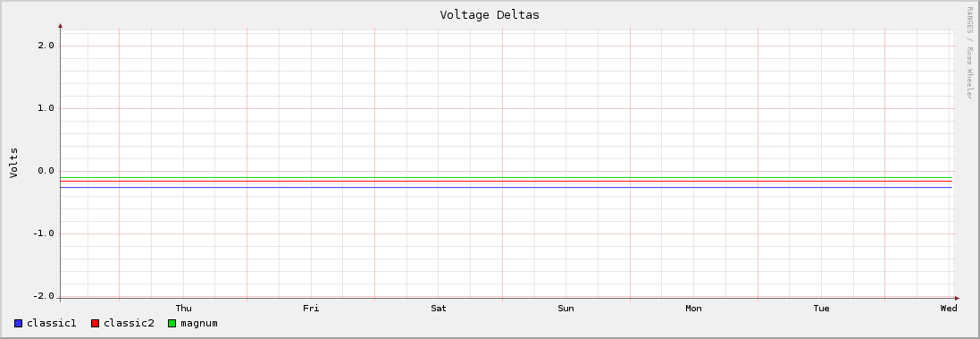Select the magnum legend label
The width and height of the screenshot is (980, 339).
pyautogui.click(x=198, y=324)
